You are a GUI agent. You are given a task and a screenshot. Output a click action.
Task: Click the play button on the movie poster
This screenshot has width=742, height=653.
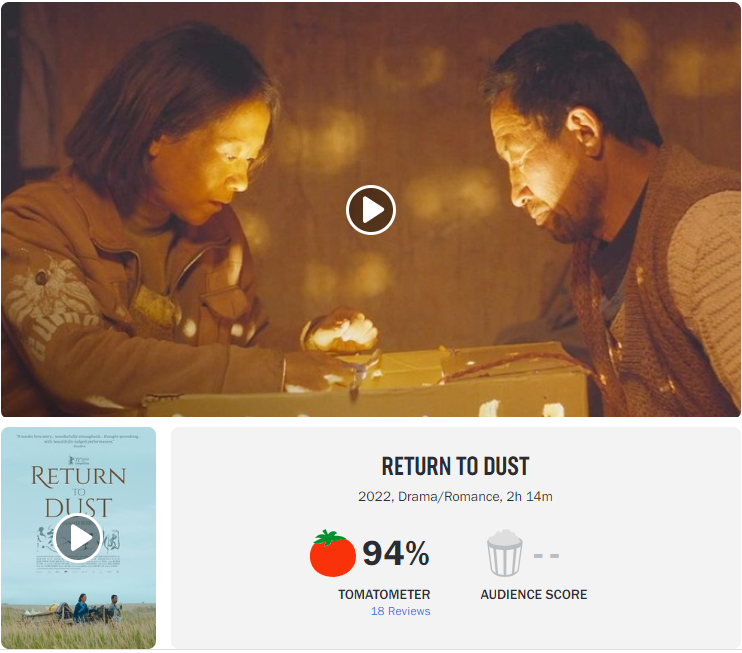[x=78, y=538]
